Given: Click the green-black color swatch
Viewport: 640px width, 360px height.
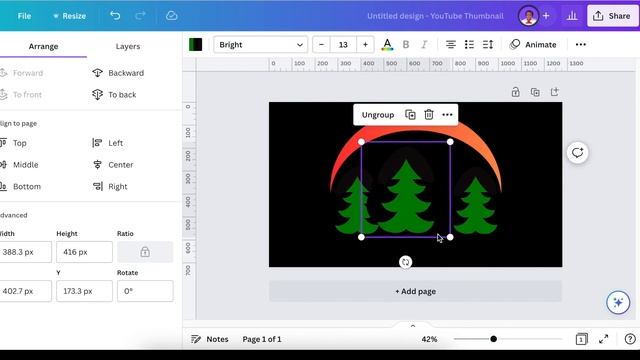Looking at the screenshot, I should point(196,44).
